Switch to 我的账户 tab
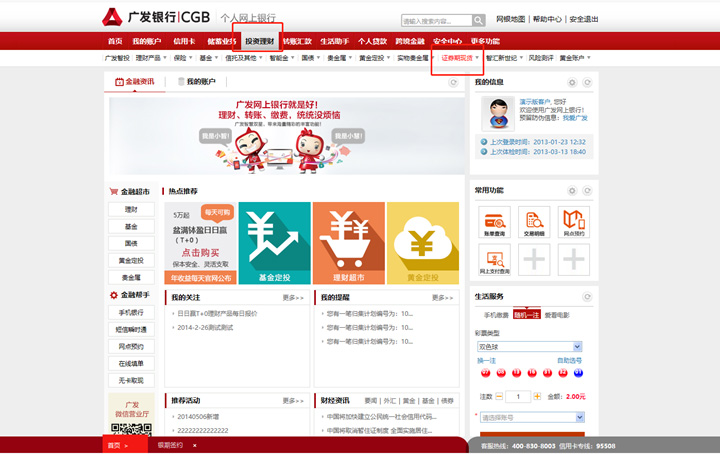 [x=197, y=82]
